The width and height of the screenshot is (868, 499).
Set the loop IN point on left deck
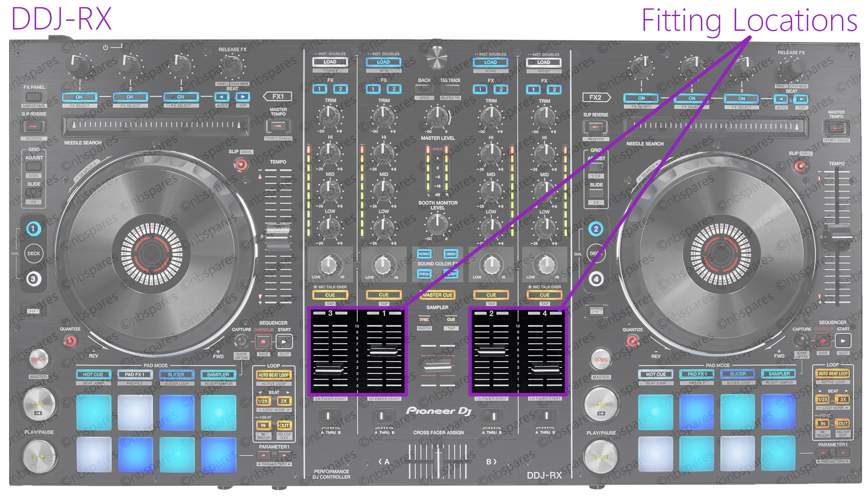click(263, 425)
